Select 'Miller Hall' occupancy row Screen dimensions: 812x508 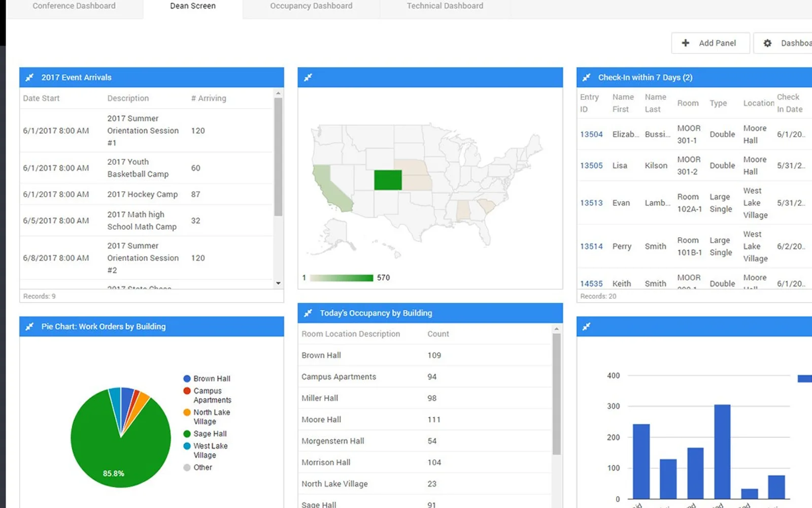tap(425, 398)
